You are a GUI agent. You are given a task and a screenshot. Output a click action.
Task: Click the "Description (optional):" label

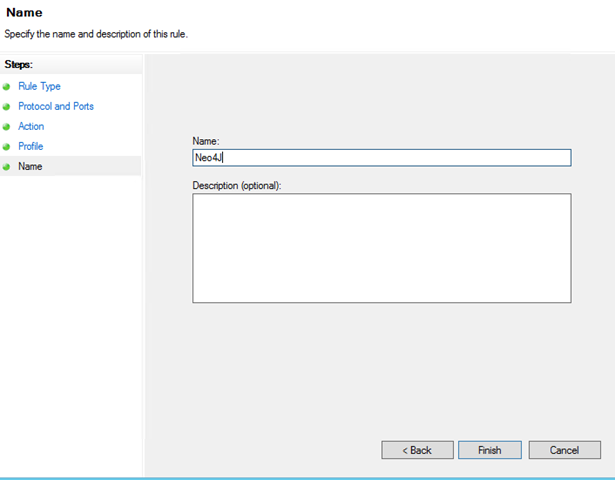(237, 185)
